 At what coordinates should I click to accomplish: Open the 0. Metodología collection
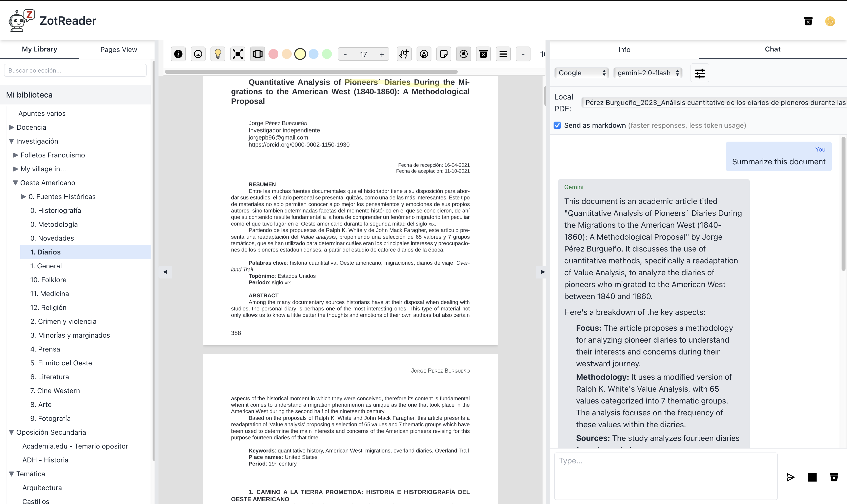point(54,224)
